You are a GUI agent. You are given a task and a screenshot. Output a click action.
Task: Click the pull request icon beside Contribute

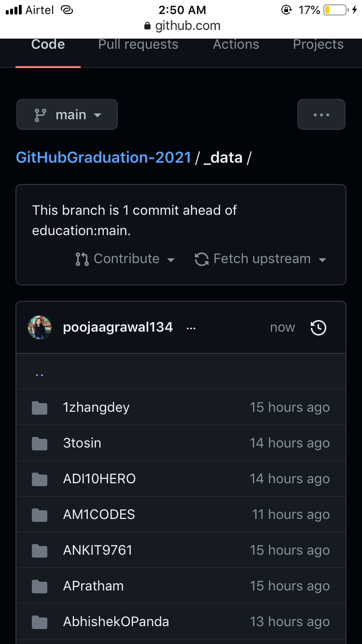(x=83, y=259)
